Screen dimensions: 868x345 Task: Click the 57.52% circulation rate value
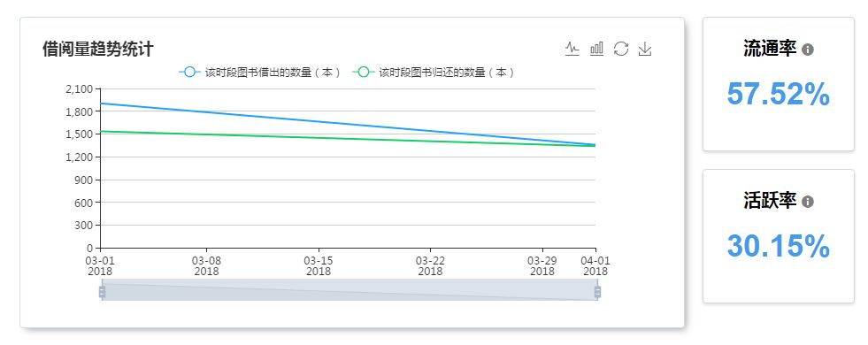pos(779,94)
